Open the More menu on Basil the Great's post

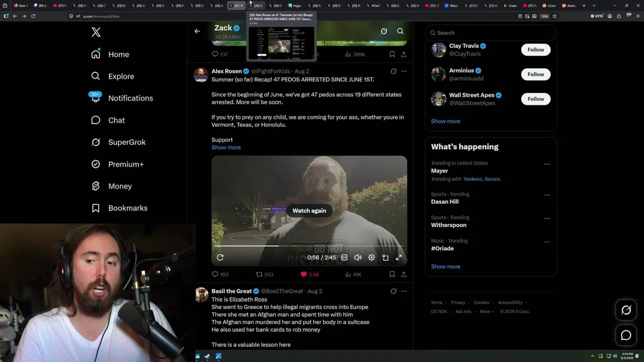pos(404,291)
